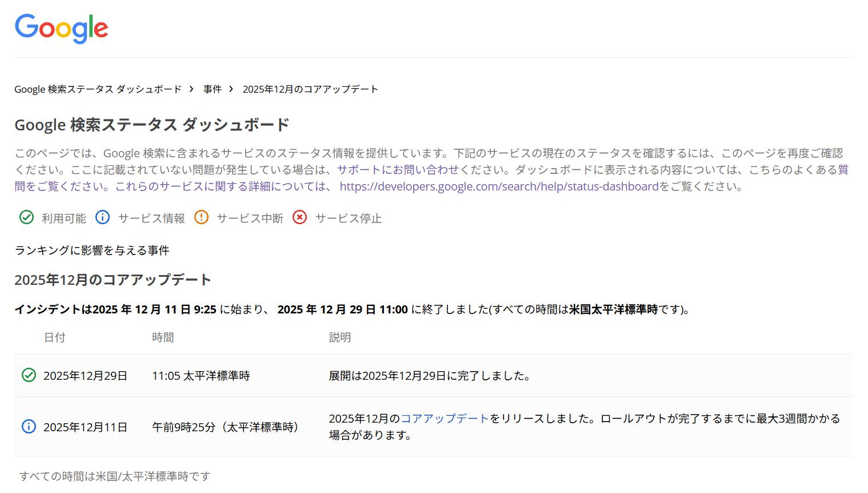Click the red X inside the サービス停止 status symbol

coord(299,218)
